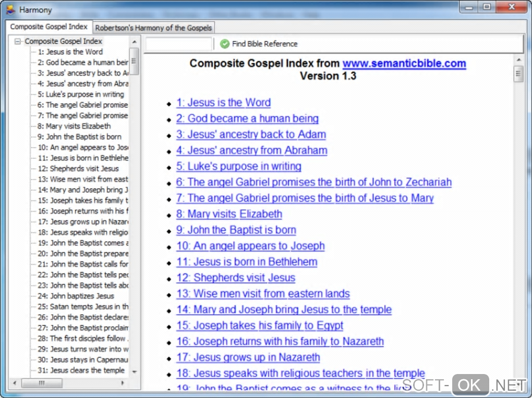This screenshot has width=532, height=398.
Task: Select tree item 30: Jesus stays in Capernaum
Action: tap(83, 359)
